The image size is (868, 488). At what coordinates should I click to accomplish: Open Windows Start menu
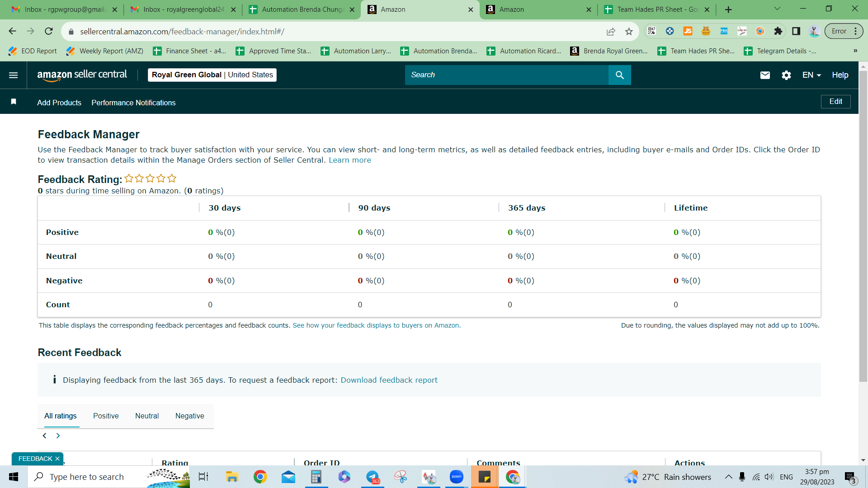14,477
